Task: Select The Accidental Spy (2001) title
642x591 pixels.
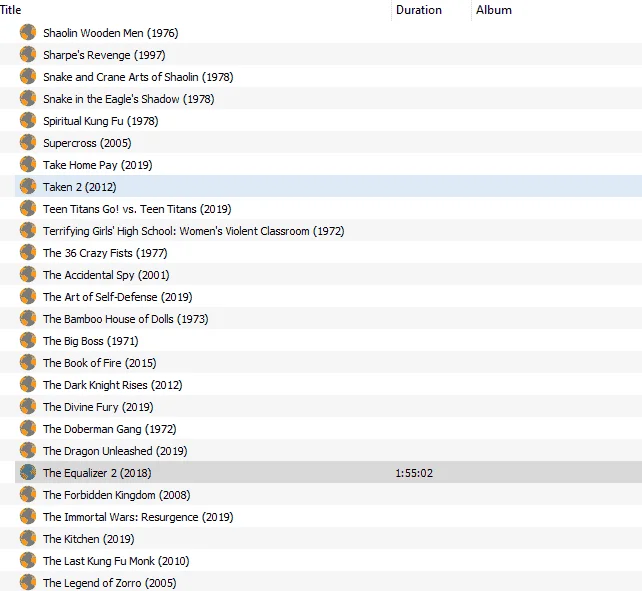Action: pyautogui.click(x=106, y=275)
